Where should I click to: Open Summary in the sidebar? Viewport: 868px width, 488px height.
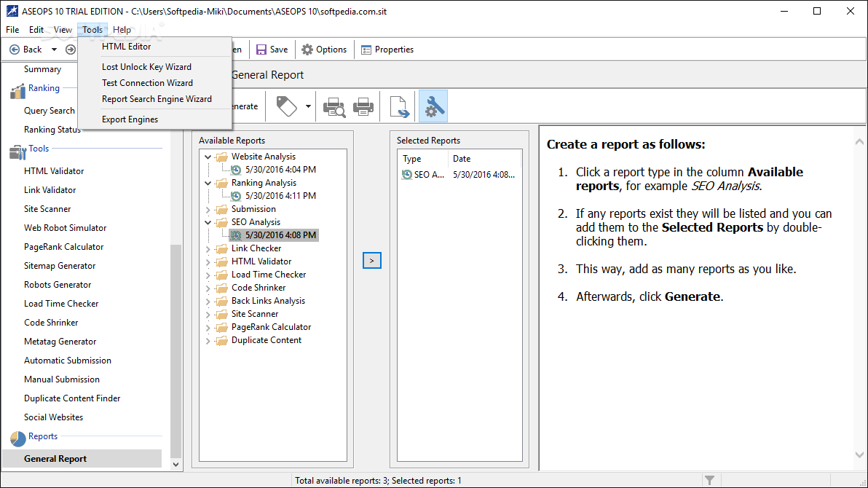43,69
